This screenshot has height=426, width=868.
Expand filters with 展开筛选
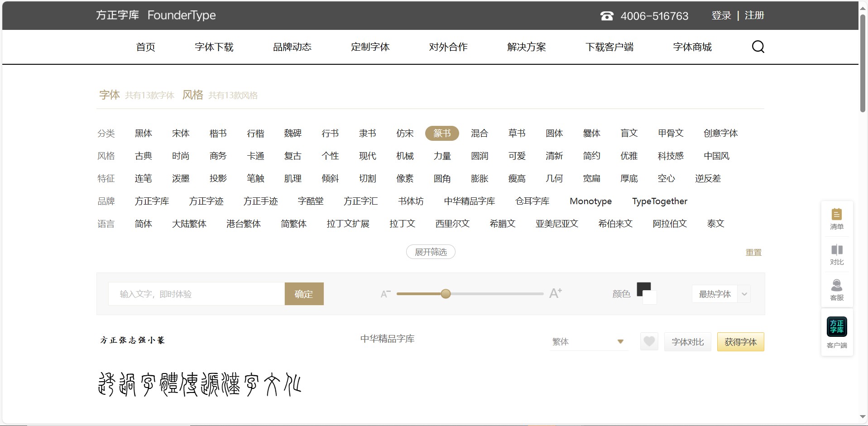431,252
